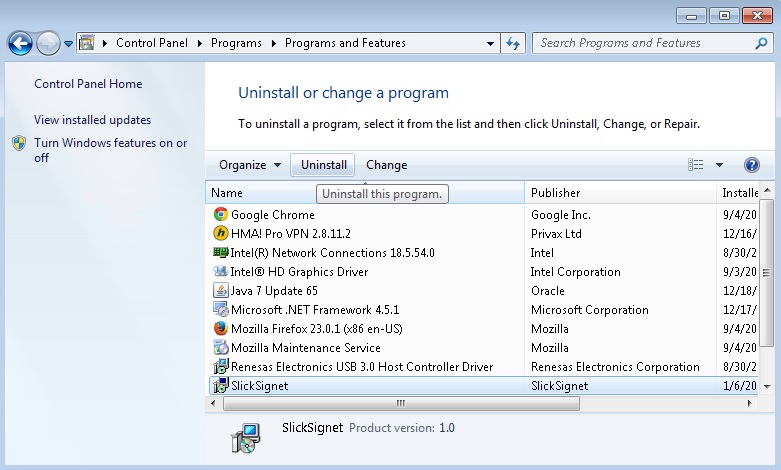Click the Intel Network Connections icon

[x=221, y=252]
